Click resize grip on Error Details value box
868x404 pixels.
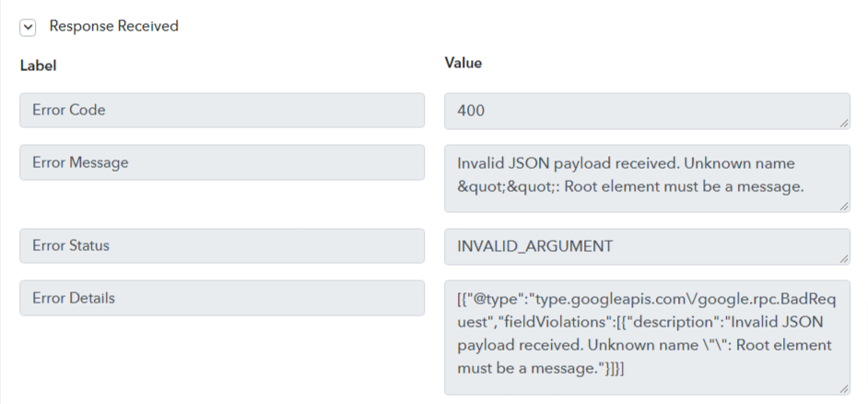coord(844,389)
